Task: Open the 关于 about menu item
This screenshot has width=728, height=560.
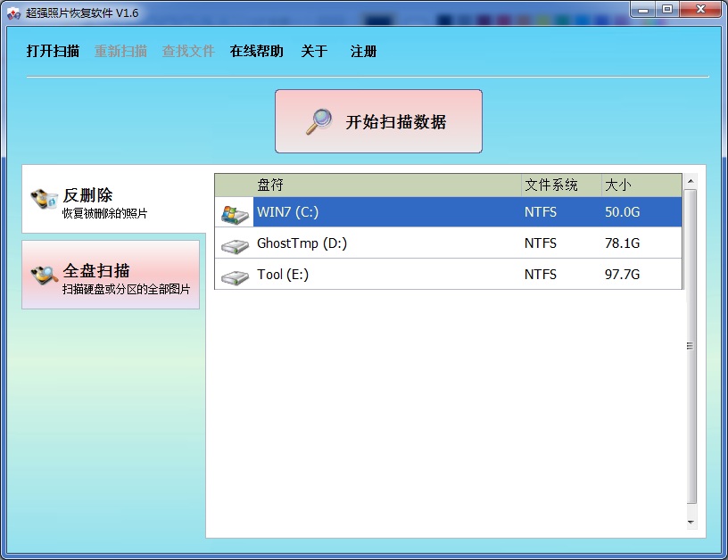Action: [x=314, y=52]
